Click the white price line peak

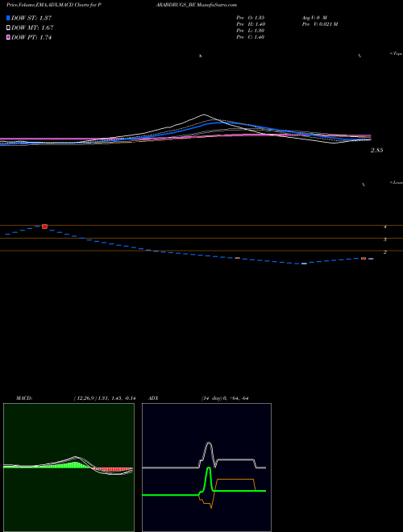click(204, 114)
